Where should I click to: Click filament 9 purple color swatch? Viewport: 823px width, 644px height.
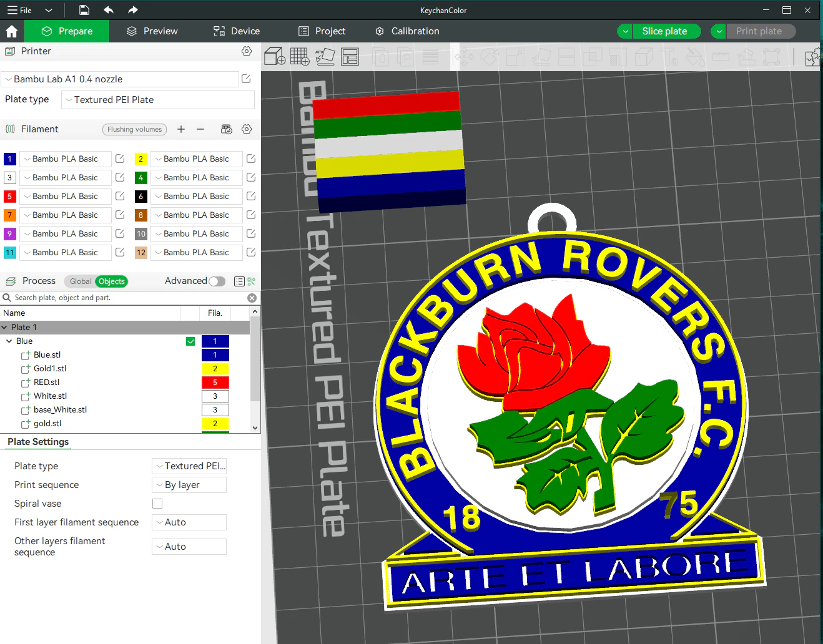point(10,234)
